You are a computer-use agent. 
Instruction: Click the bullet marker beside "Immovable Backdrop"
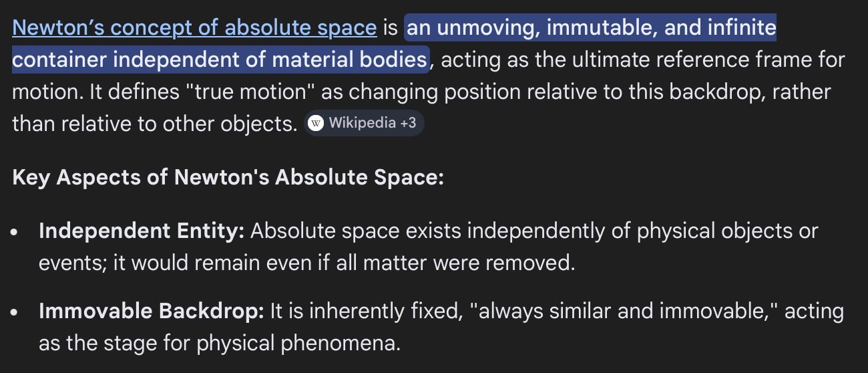point(16,313)
